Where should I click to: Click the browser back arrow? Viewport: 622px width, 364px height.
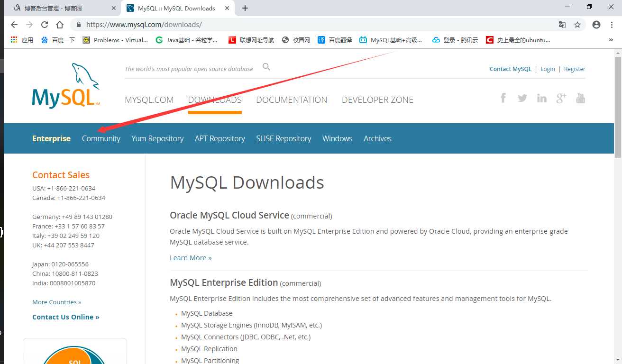point(14,25)
